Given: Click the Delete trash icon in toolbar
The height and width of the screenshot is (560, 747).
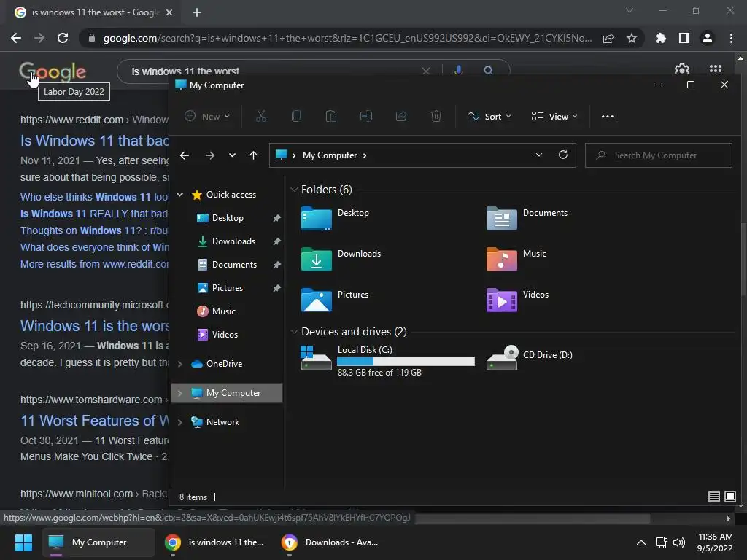Looking at the screenshot, I should 436,116.
